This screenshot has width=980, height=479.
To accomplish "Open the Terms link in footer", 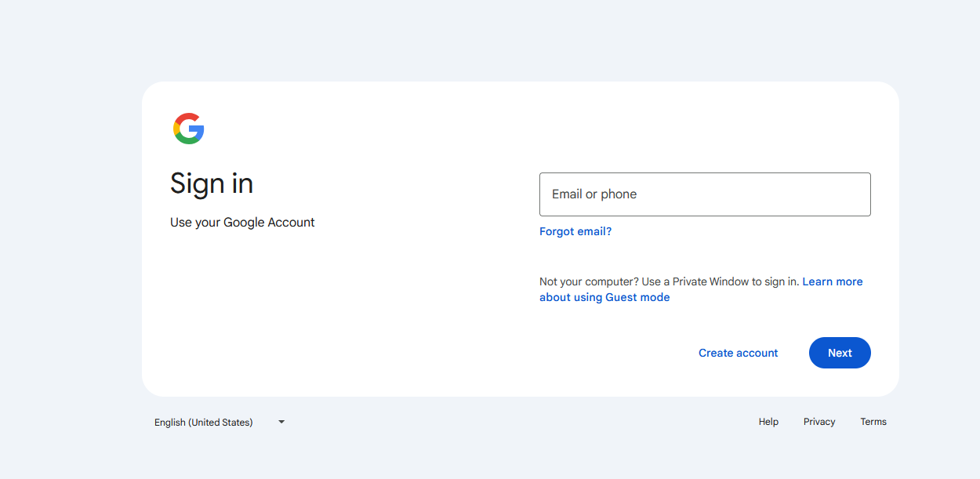I will click(x=873, y=422).
